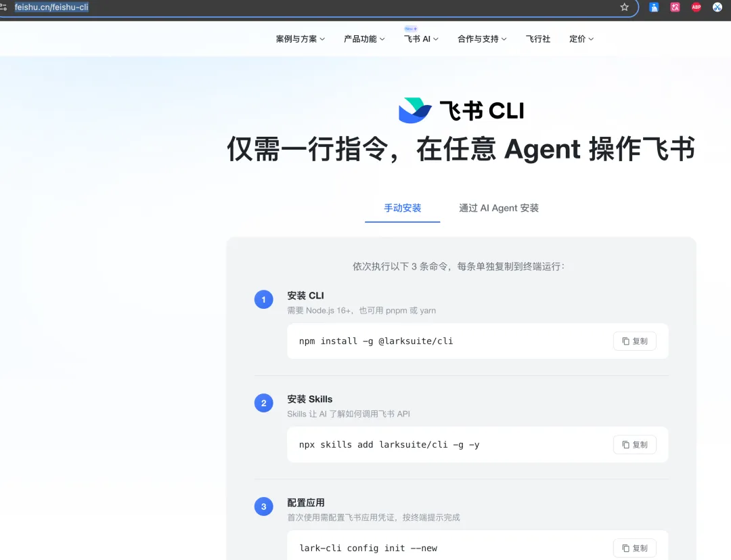Viewport: 731px width, 560px height.
Task: Click the 配置应用 heading
Action: click(306, 502)
